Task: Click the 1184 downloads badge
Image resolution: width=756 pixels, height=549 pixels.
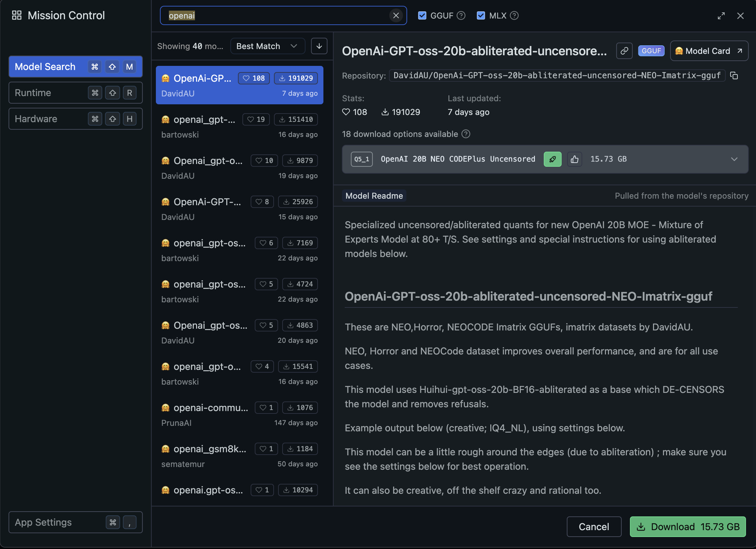Action: pyautogui.click(x=300, y=449)
